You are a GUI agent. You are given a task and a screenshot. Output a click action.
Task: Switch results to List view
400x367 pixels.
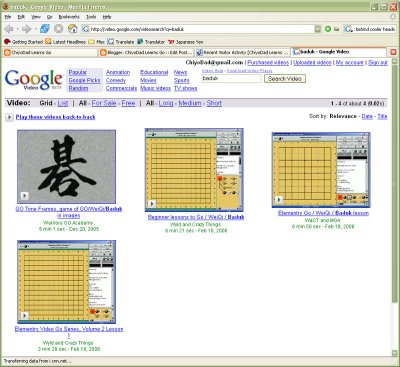(63, 103)
